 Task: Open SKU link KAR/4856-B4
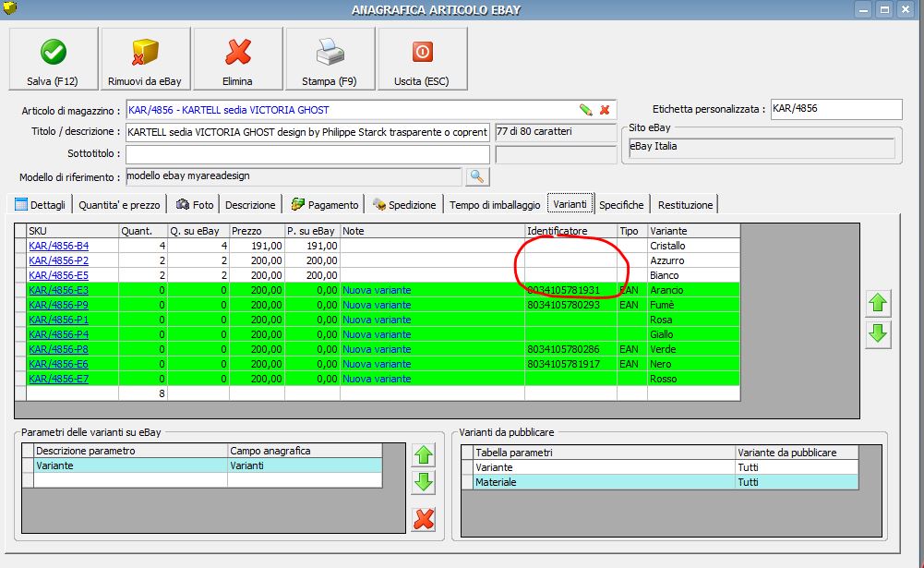click(x=59, y=246)
